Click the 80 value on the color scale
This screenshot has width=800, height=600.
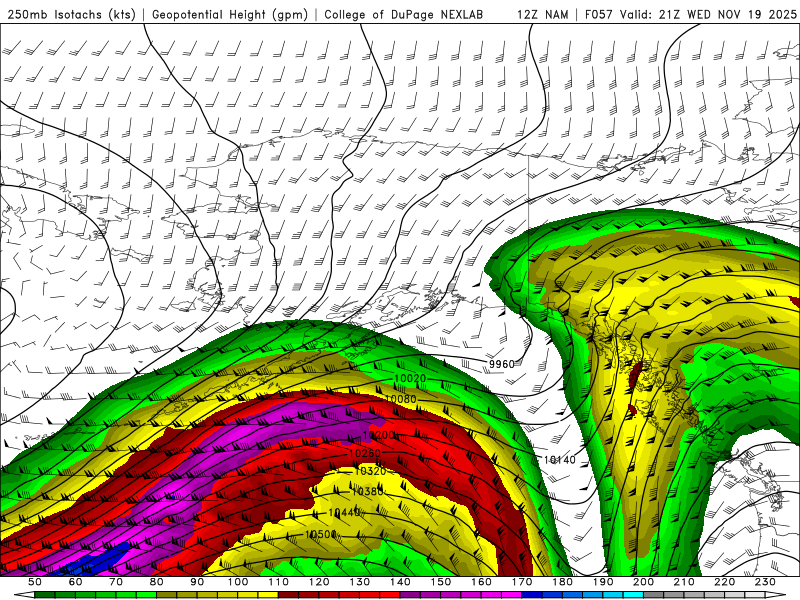tap(157, 582)
